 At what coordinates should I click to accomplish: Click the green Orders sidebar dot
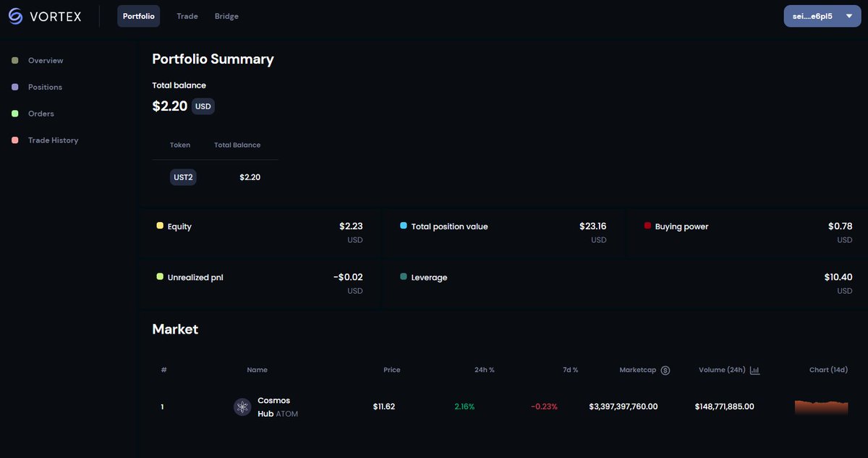pyautogui.click(x=15, y=114)
